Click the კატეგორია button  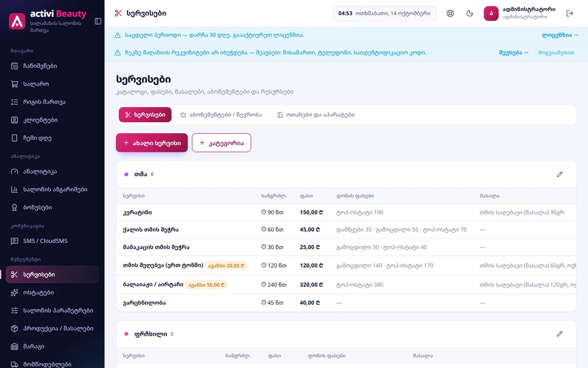[x=221, y=143]
